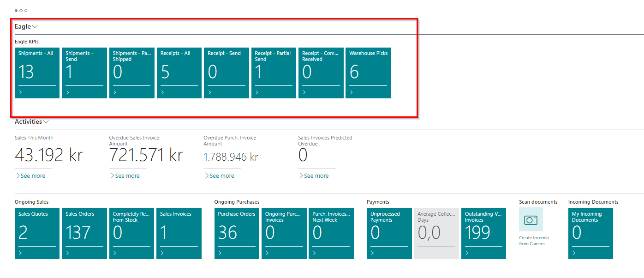Viewport: 644px width, 278px height.
Task: Select the second page indicator dot
Action: [x=21, y=10]
